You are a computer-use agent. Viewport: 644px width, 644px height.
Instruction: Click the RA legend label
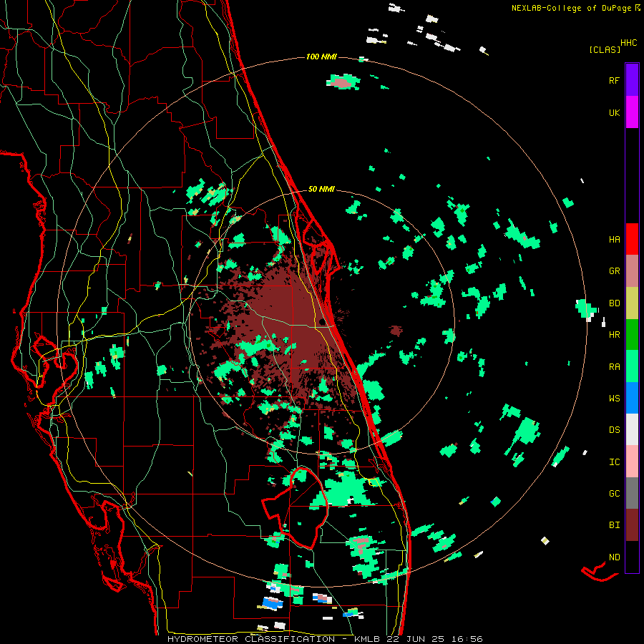tap(614, 366)
